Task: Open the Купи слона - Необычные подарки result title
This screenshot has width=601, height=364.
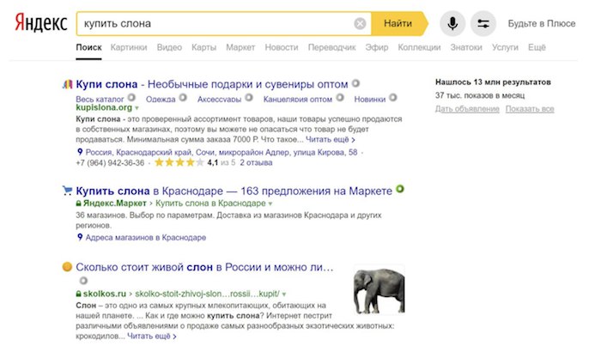Action: tap(211, 84)
